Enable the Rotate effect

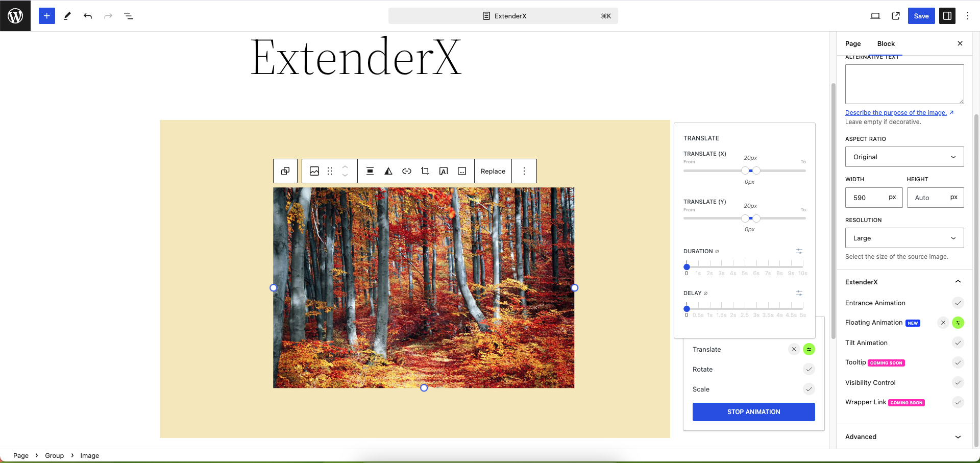[x=809, y=369]
